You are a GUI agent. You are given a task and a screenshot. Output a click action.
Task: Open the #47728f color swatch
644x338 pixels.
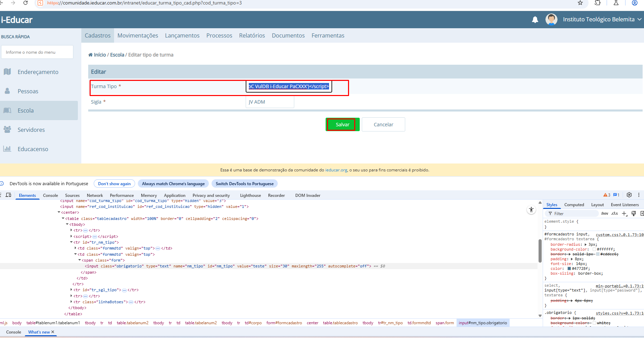569,268
